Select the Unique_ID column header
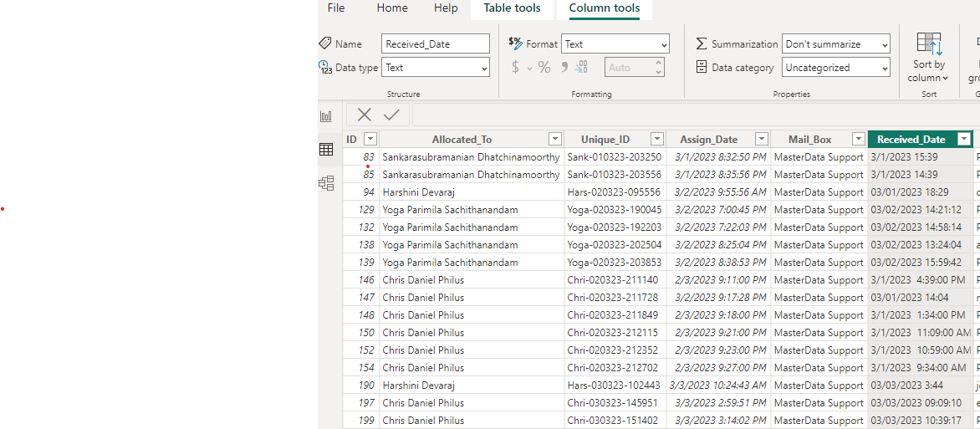Image resolution: width=980 pixels, height=429 pixels. 605,140
